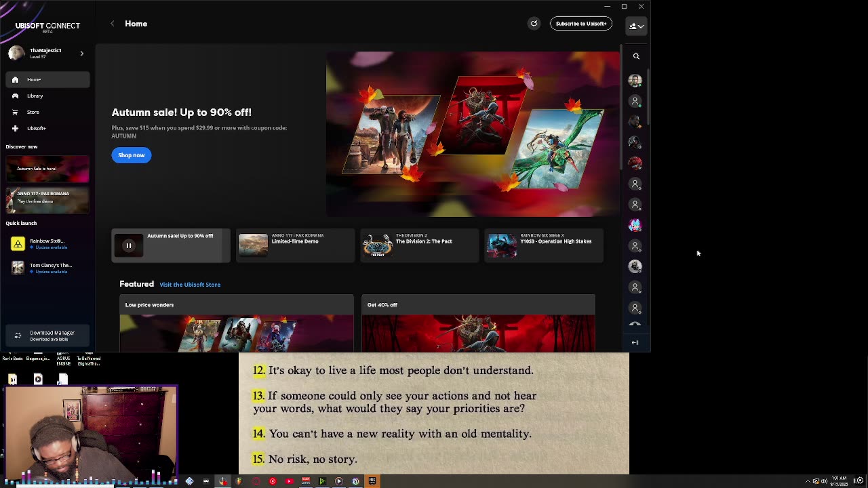This screenshot has height=488, width=868.
Task: Click system tray volume icon
Action: pyautogui.click(x=825, y=481)
